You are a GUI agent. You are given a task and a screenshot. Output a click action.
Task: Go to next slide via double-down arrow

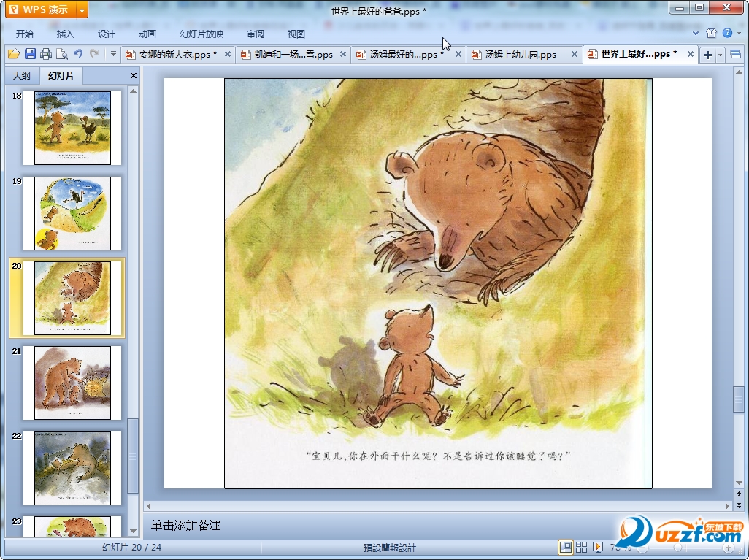pyautogui.click(x=739, y=505)
